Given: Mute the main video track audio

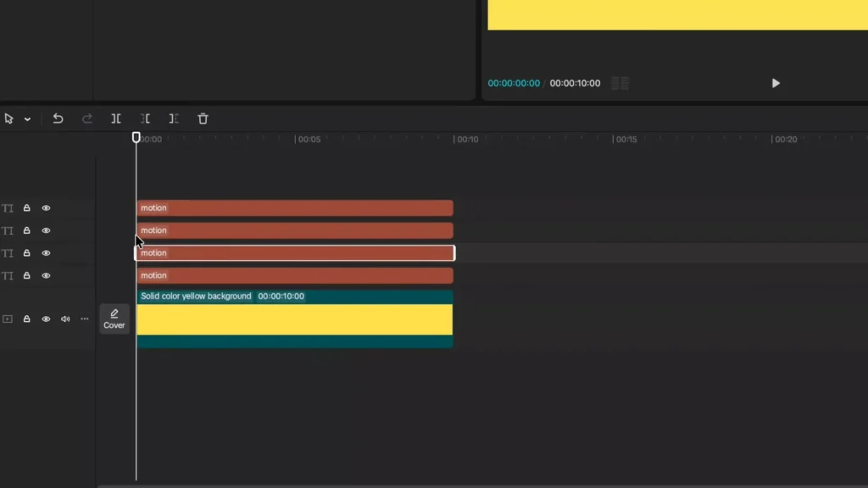Looking at the screenshot, I should [x=65, y=319].
